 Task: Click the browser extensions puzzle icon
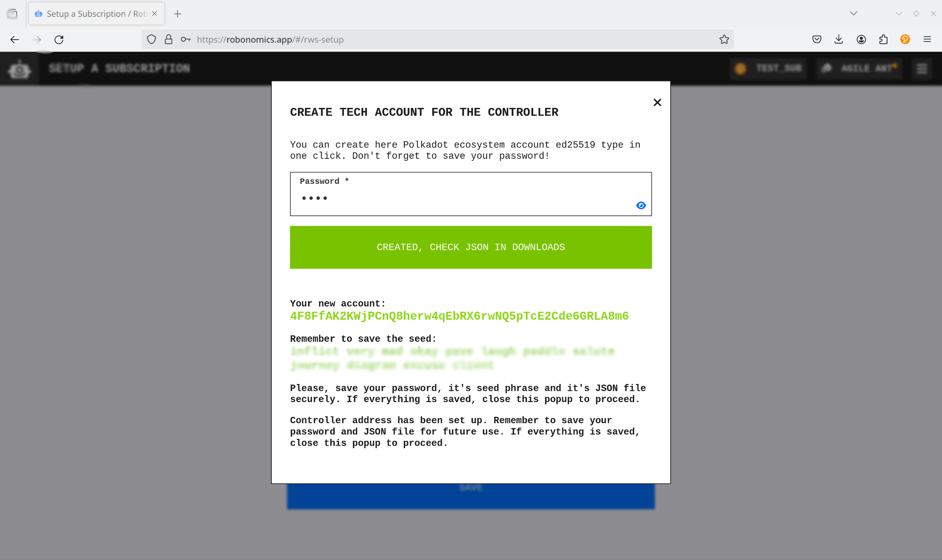883,39
